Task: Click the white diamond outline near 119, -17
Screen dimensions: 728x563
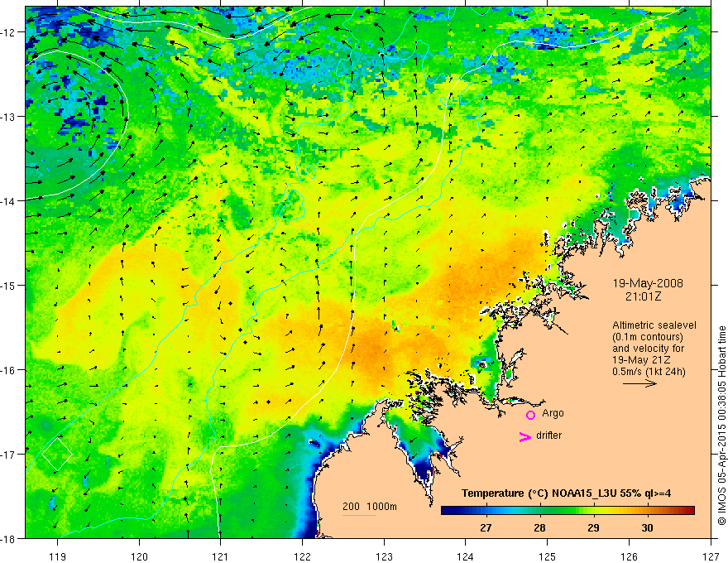Action: coord(57,454)
